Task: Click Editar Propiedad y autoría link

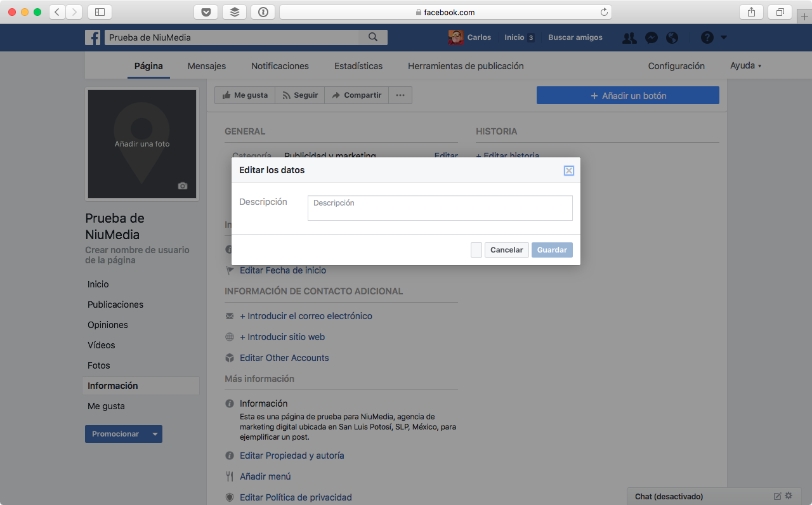Action: tap(292, 456)
